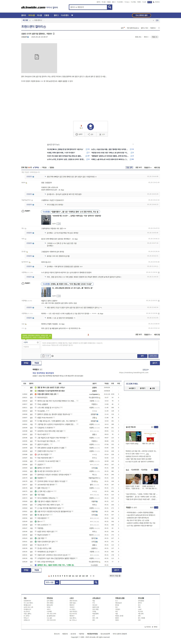Delete the 사랑해2 comment via its icon
The image size is (181, 644).
(159, 300)
